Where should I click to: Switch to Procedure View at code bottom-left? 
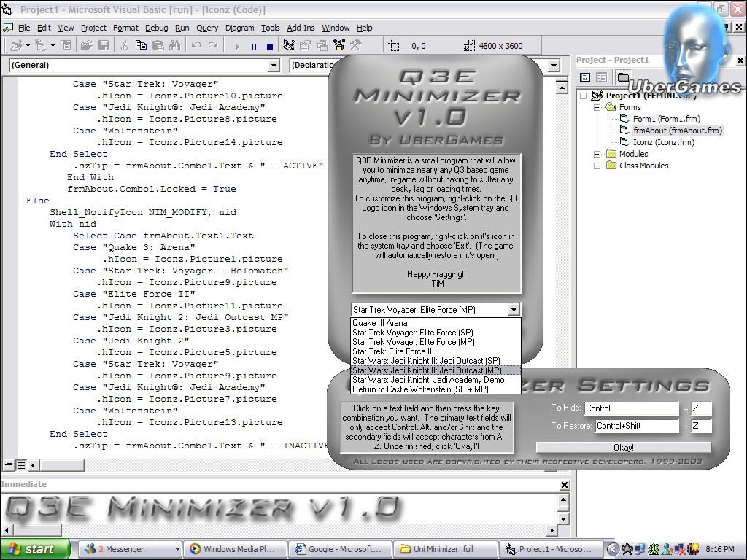[9, 464]
